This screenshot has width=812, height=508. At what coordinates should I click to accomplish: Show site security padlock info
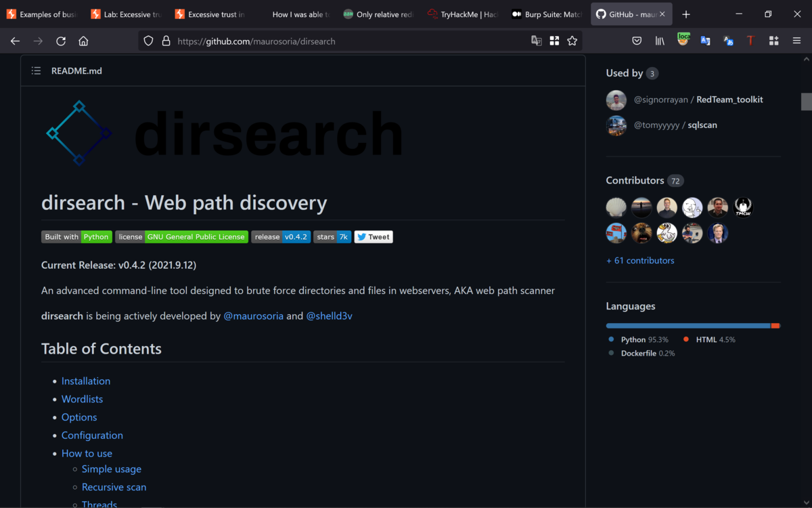(166, 41)
